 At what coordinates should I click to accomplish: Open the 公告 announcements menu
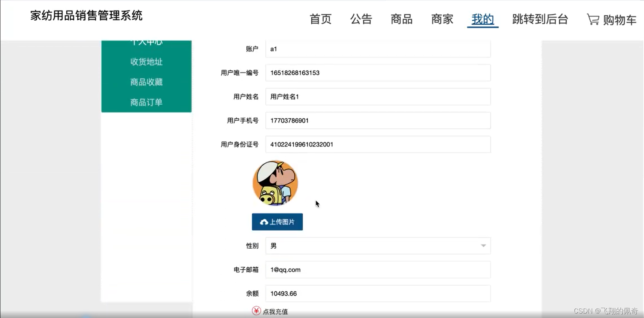pos(361,19)
